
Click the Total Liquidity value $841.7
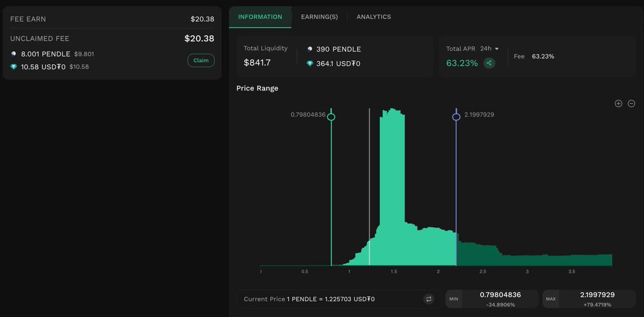257,63
